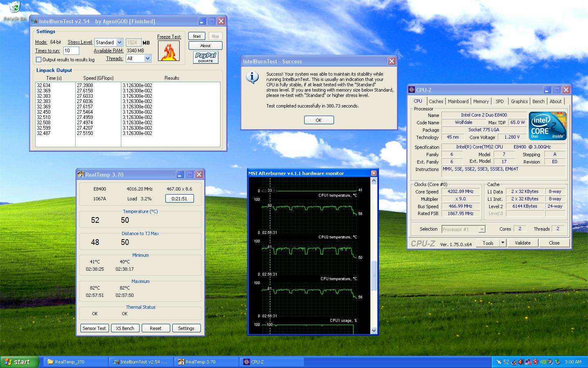Click the Afterburner monitor scroll-down arrow
Viewport: 588px width, 368px height.
coord(374,330)
